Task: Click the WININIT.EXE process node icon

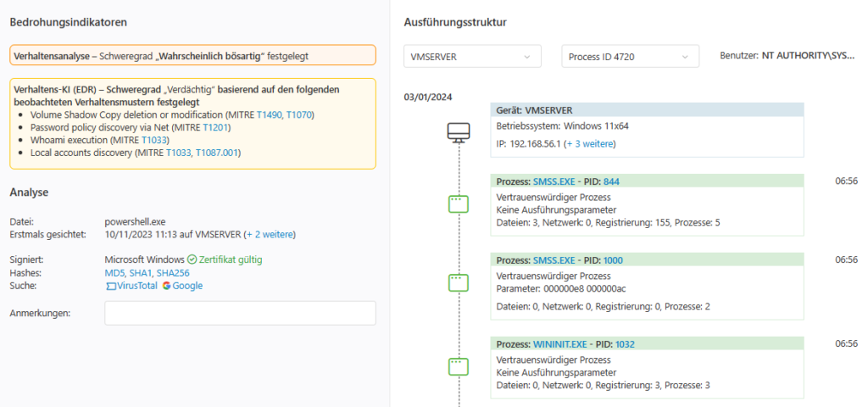Action: click(x=459, y=366)
